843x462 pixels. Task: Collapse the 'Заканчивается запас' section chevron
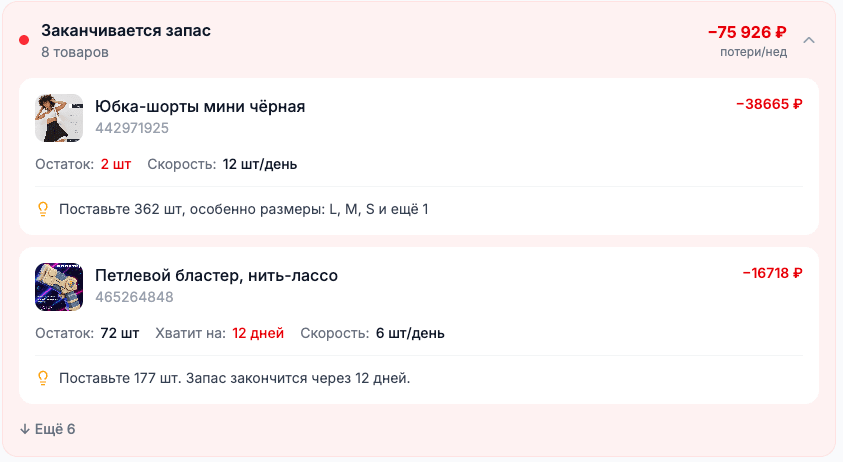(x=809, y=40)
